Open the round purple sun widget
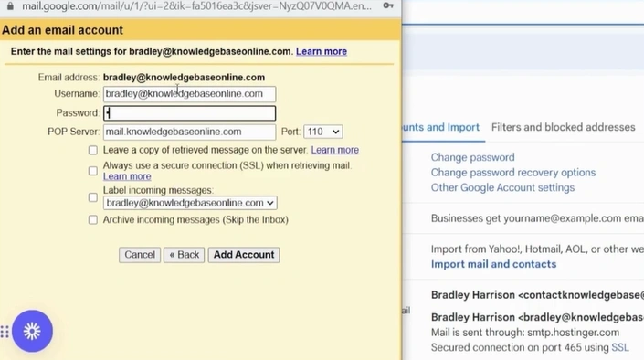 click(32, 331)
